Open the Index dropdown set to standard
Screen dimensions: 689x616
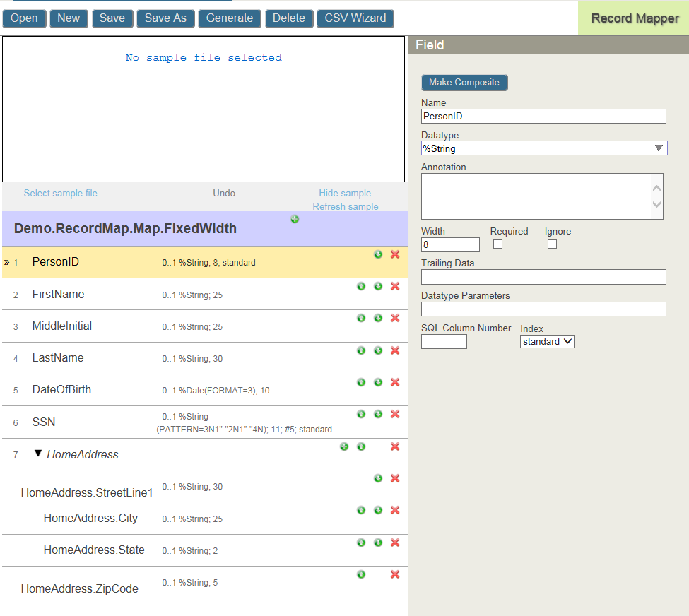tap(547, 341)
